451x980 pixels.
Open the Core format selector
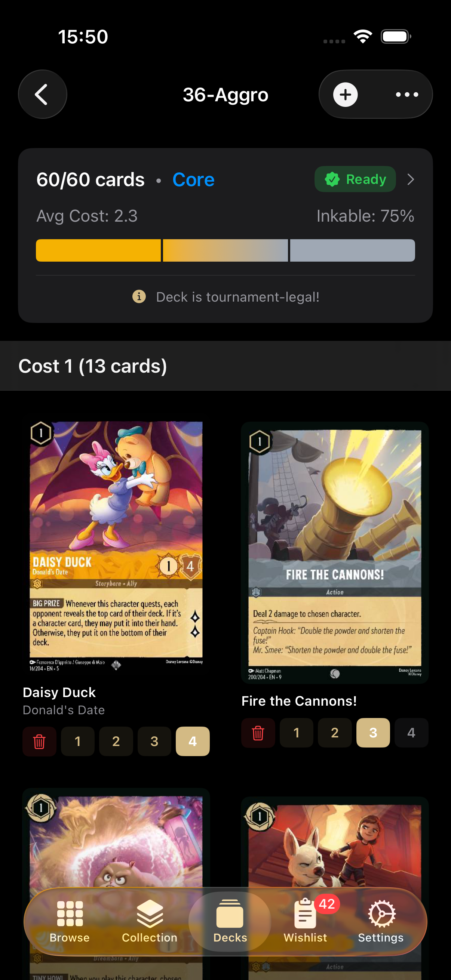193,179
